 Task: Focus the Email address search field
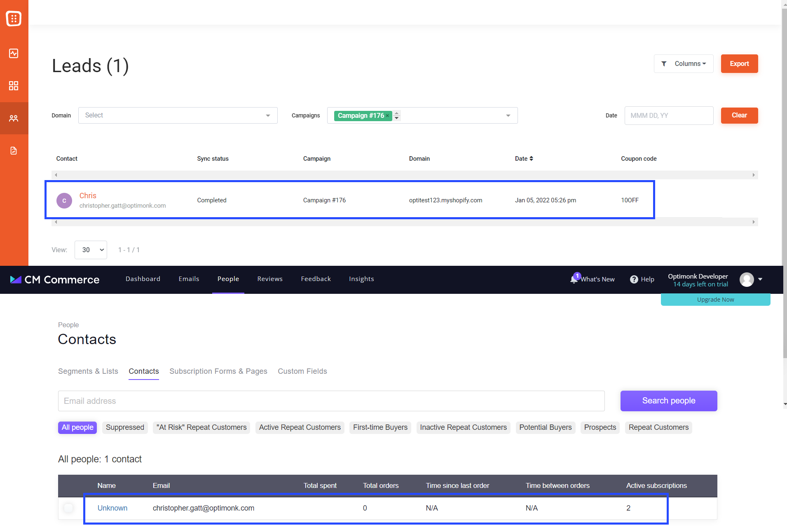(x=331, y=401)
